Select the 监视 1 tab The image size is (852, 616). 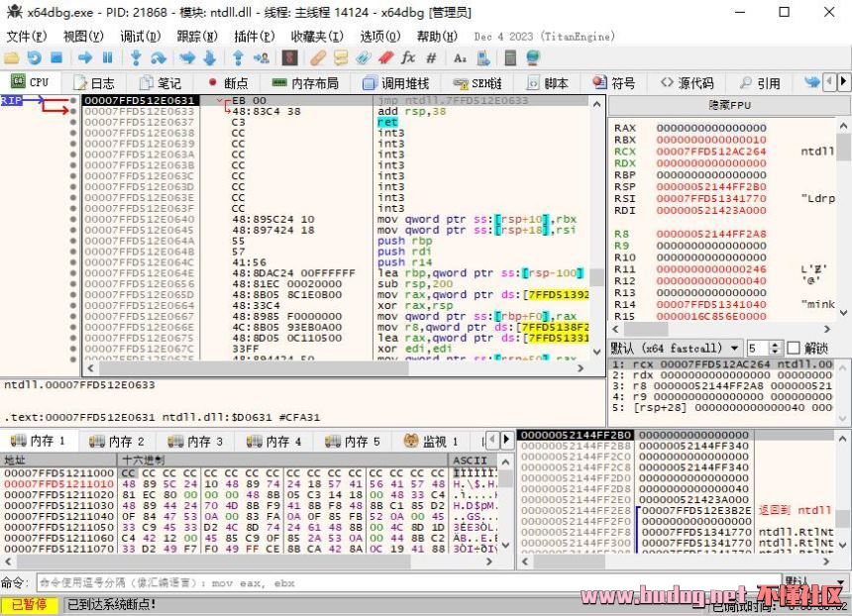point(431,441)
